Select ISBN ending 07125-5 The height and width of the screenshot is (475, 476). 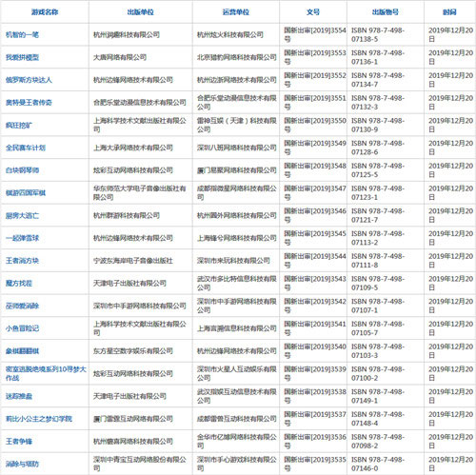tap(378, 170)
